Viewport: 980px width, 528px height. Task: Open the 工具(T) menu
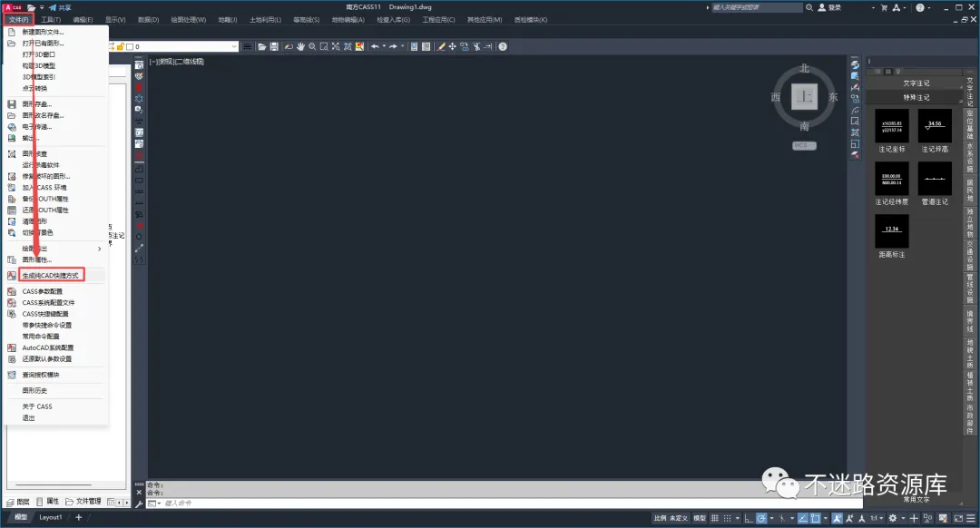(x=51, y=20)
